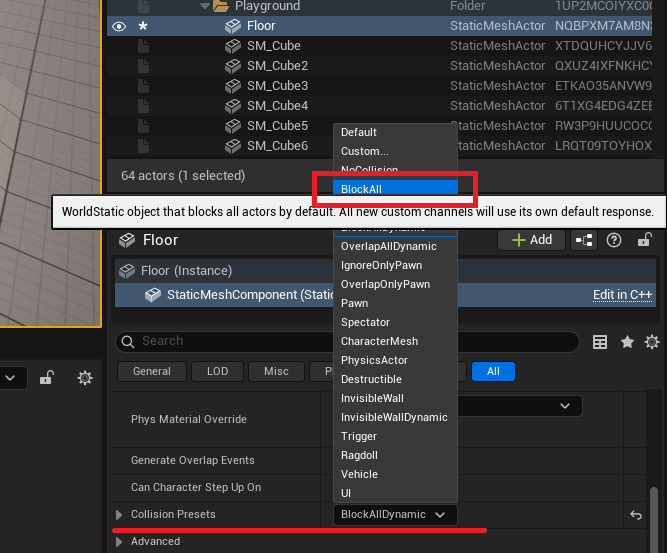
Task: Open the gear settings below the viewport
Action: [x=85, y=378]
